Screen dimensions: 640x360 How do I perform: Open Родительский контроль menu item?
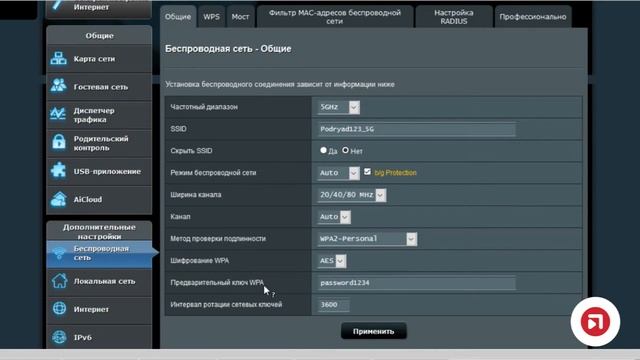(99, 143)
